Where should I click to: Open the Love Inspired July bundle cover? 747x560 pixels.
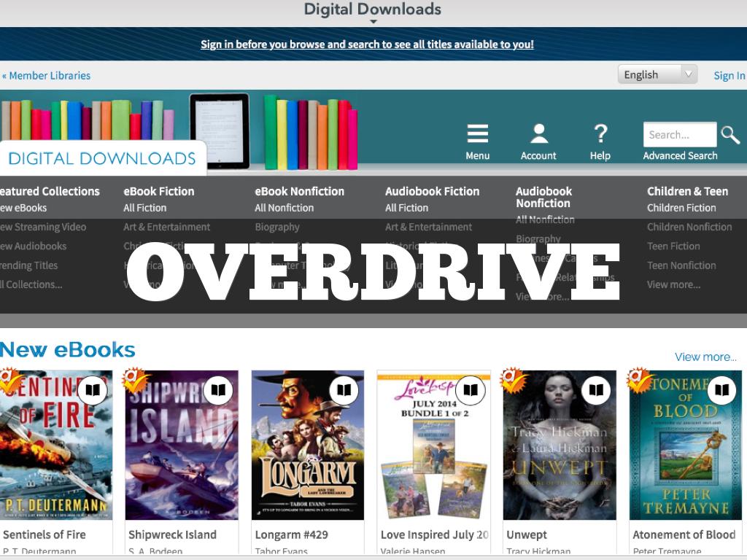pos(433,445)
